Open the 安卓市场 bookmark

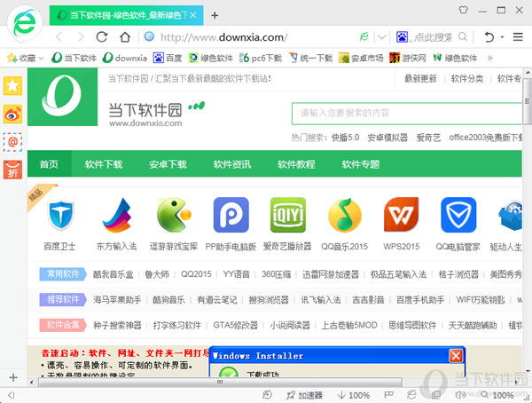pyautogui.click(x=361, y=58)
